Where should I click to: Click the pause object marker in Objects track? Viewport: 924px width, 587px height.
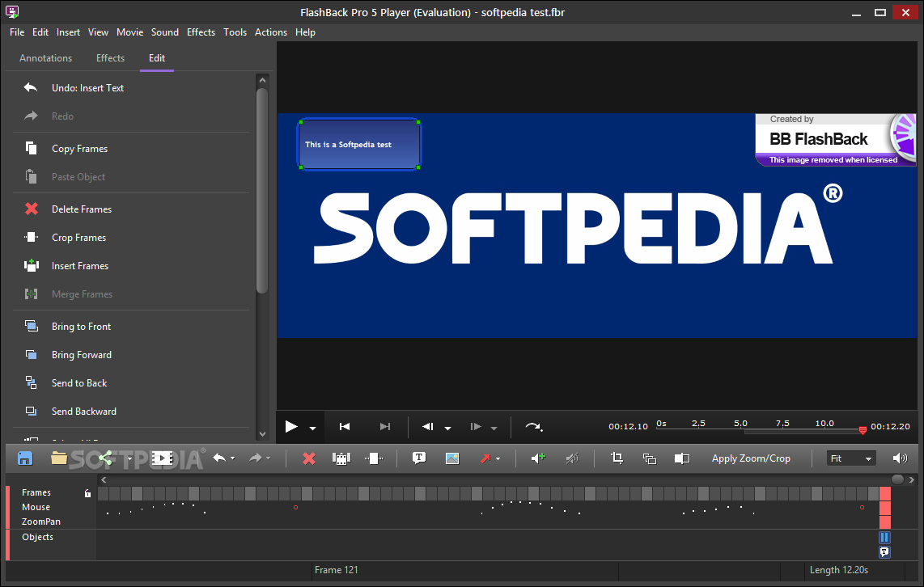(x=884, y=538)
